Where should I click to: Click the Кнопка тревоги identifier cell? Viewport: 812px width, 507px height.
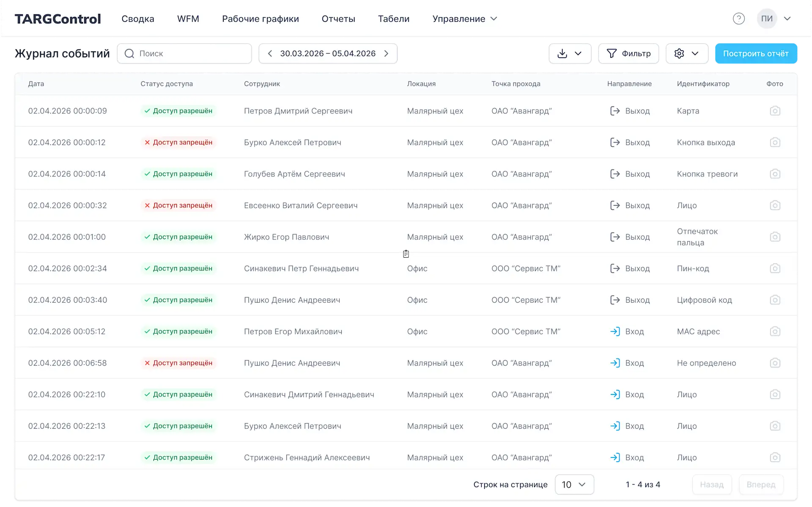click(x=707, y=174)
